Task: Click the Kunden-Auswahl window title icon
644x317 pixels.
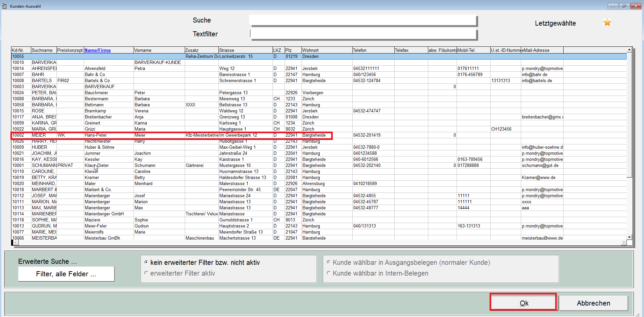Action: coord(4,6)
